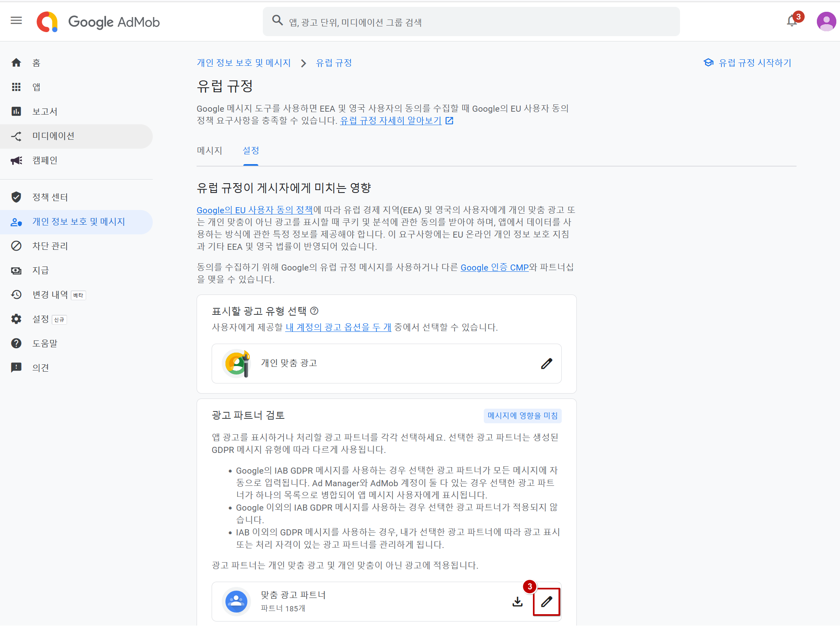This screenshot has height=628, width=840.
Task: Download the ad partner list
Action: pyautogui.click(x=517, y=602)
